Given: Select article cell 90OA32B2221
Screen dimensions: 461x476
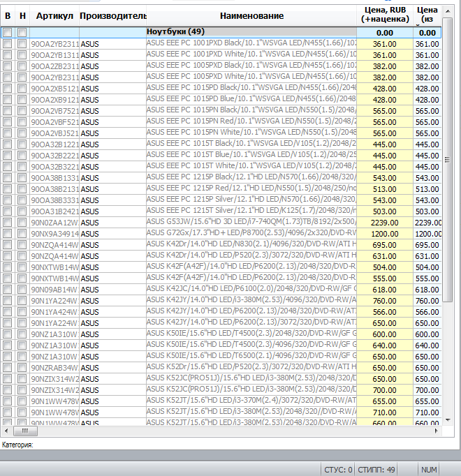Looking at the screenshot, I should 54,156.
